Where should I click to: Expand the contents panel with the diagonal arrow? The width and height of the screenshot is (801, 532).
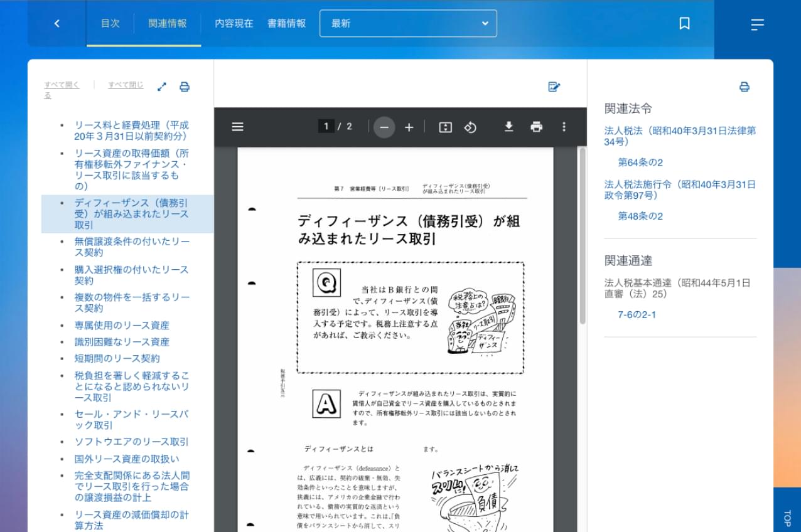click(162, 86)
